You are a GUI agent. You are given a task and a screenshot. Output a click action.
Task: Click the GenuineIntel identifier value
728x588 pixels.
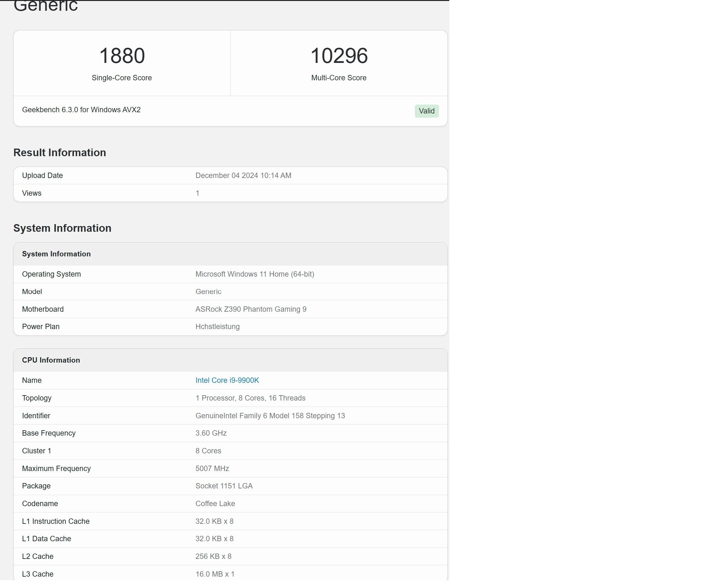[270, 416]
